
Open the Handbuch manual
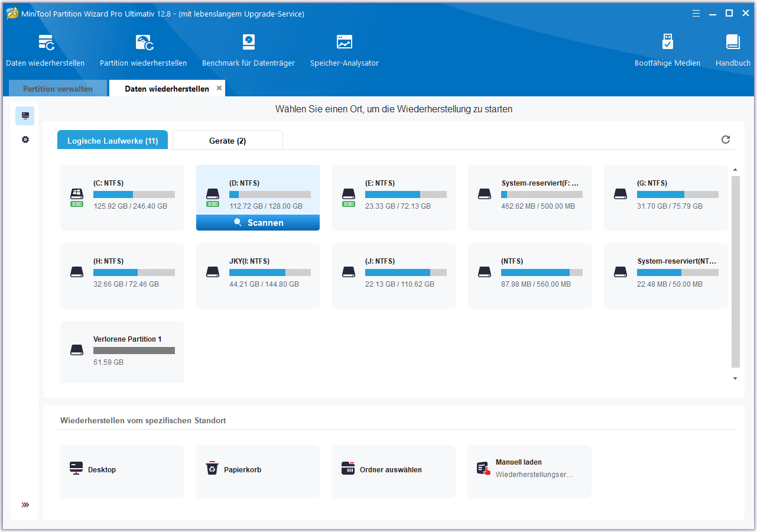(x=733, y=43)
